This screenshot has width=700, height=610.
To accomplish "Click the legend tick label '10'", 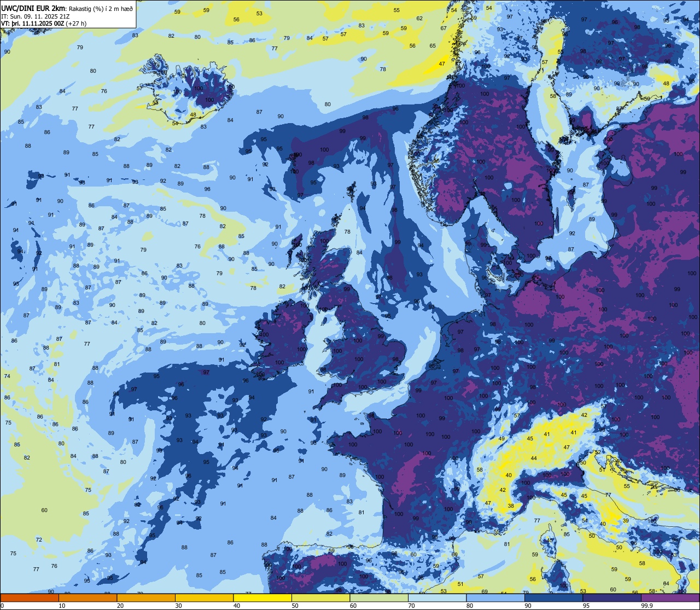I will tap(62, 605).
